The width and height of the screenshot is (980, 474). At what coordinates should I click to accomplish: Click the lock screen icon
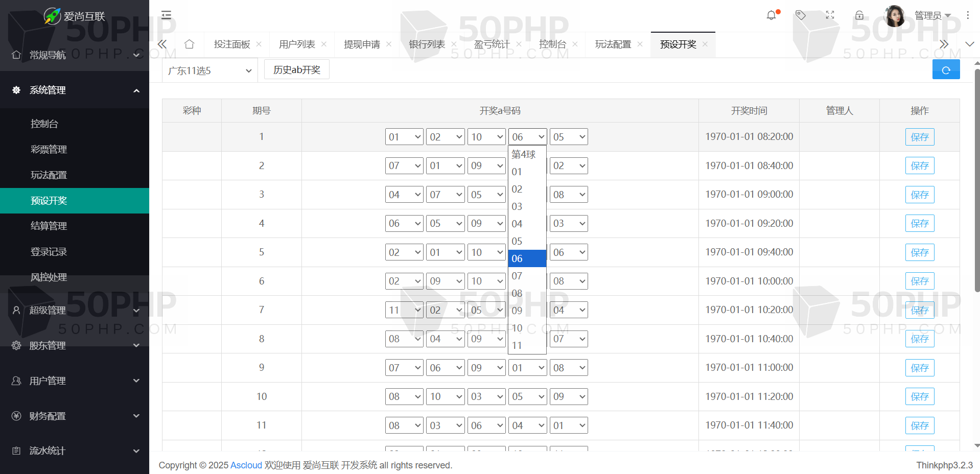pos(859,15)
